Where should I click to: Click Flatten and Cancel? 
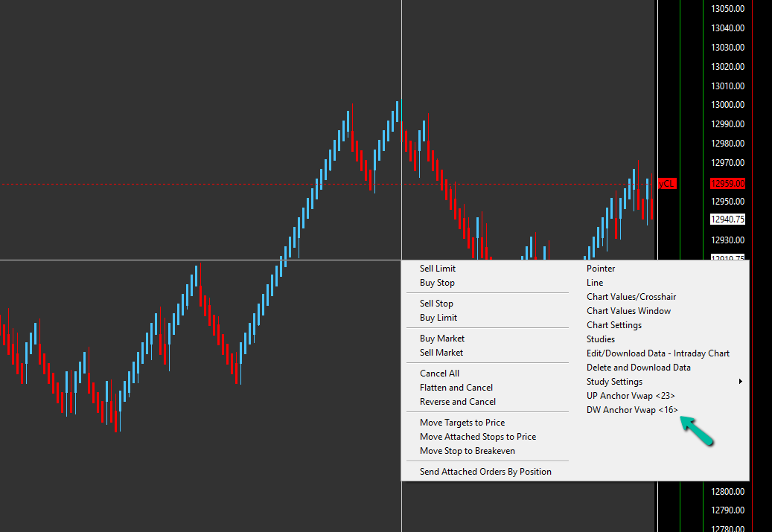pyautogui.click(x=456, y=388)
